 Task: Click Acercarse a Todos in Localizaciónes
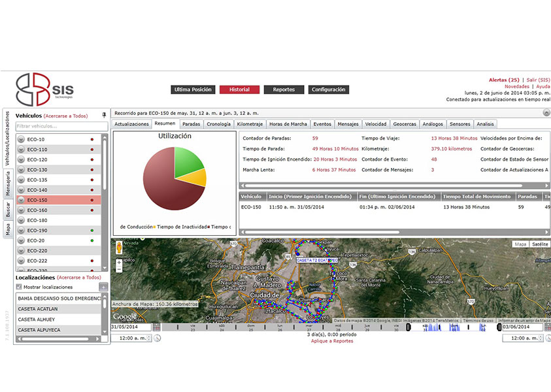click(79, 278)
